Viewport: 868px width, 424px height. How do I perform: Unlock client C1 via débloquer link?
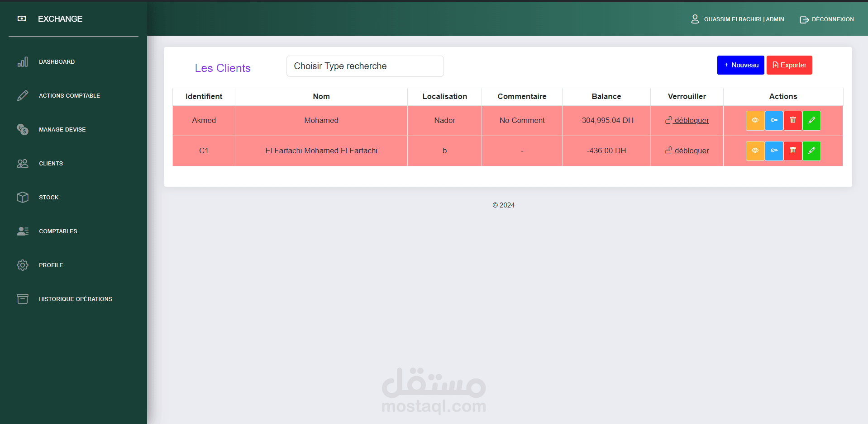687,151
